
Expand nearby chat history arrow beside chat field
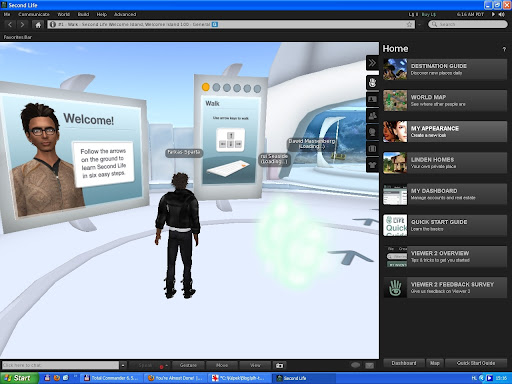pyautogui.click(x=123, y=365)
